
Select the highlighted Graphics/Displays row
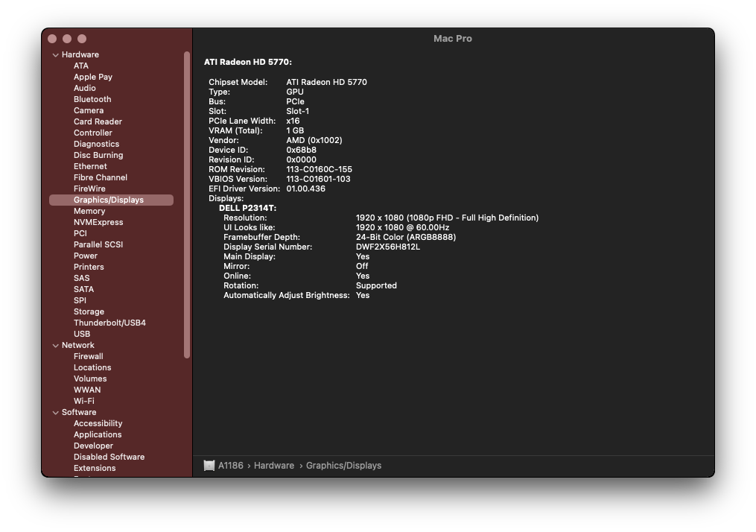point(112,200)
